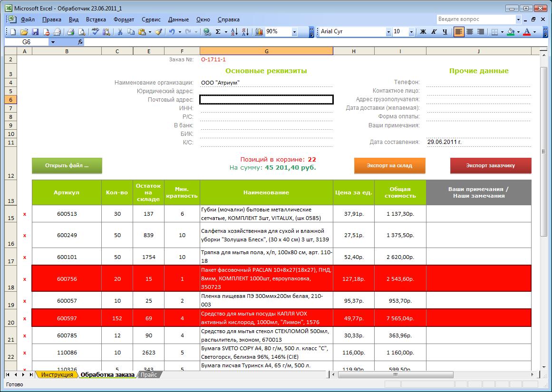Click the x mark beside article 600513
The width and height of the screenshot is (552, 392).
[25, 214]
